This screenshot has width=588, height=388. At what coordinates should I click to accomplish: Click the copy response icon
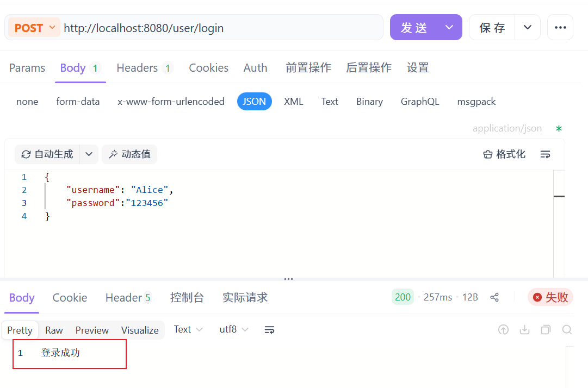pyautogui.click(x=546, y=329)
